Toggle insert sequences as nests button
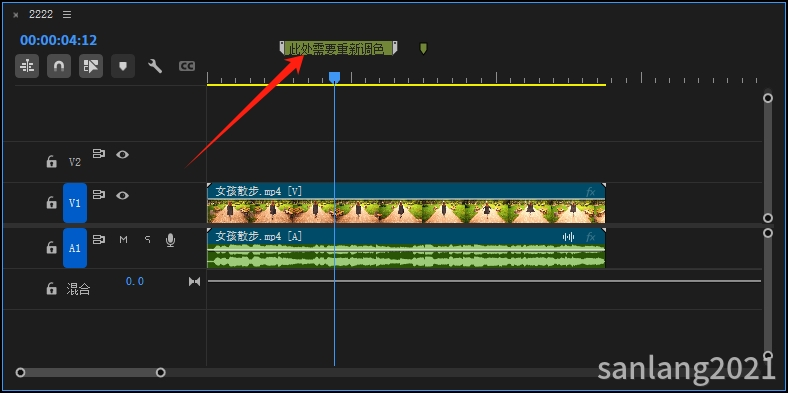This screenshot has width=788, height=393. tap(27, 66)
